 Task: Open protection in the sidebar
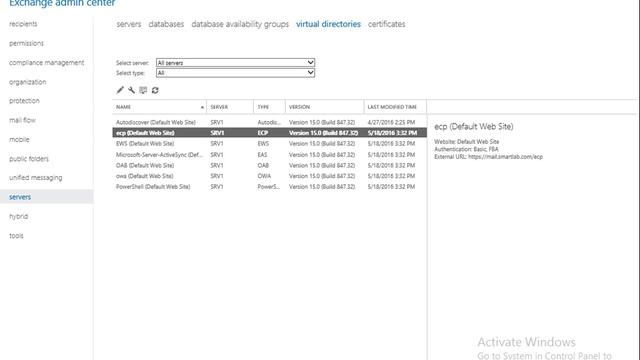click(24, 101)
